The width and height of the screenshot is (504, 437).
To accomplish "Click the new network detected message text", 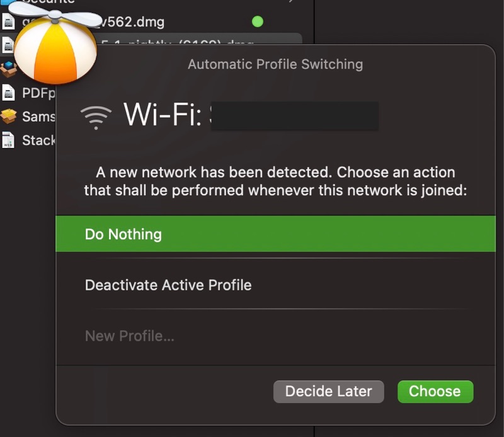I will point(275,181).
